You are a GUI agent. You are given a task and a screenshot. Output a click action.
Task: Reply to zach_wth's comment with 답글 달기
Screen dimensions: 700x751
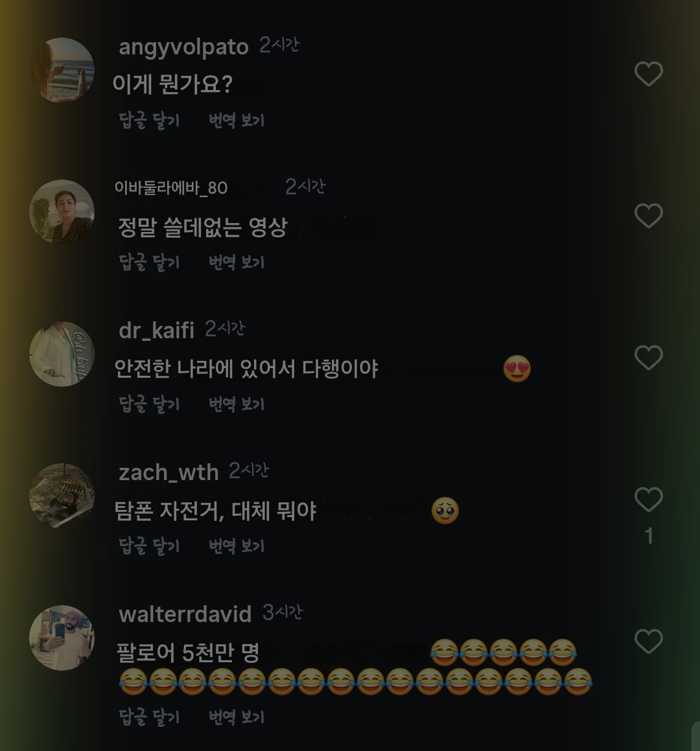[x=149, y=546]
